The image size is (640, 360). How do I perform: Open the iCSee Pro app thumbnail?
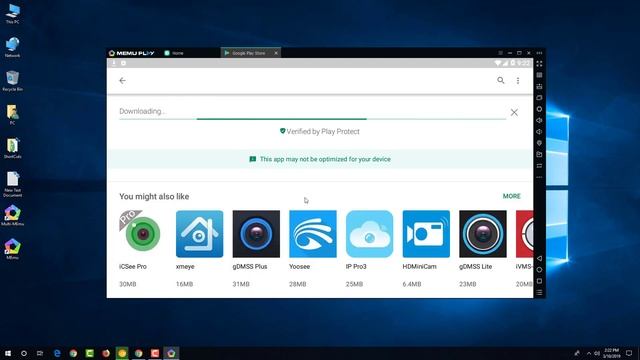(142, 234)
